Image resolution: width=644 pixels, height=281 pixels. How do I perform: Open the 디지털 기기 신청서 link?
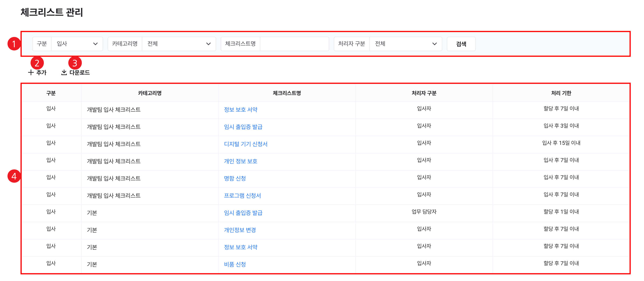pos(245,144)
